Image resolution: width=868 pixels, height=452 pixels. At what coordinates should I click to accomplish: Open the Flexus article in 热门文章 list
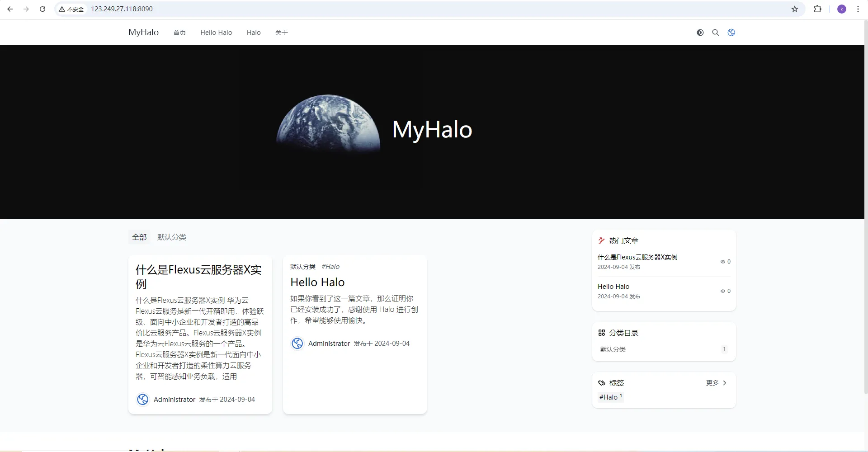click(x=637, y=257)
